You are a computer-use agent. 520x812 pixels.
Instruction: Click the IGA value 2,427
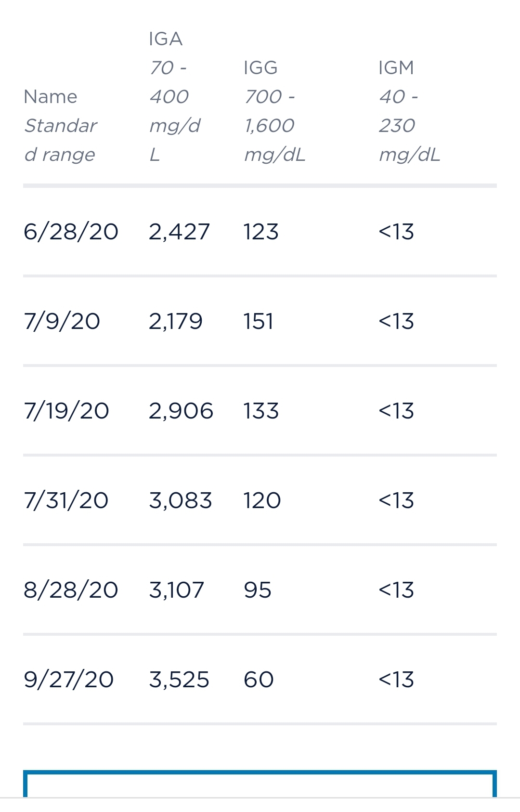(x=179, y=232)
